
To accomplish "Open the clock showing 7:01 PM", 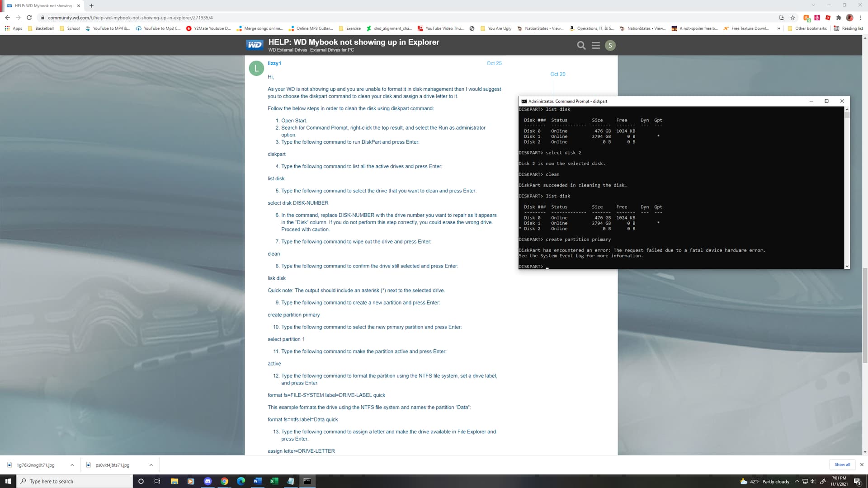I will (x=839, y=481).
